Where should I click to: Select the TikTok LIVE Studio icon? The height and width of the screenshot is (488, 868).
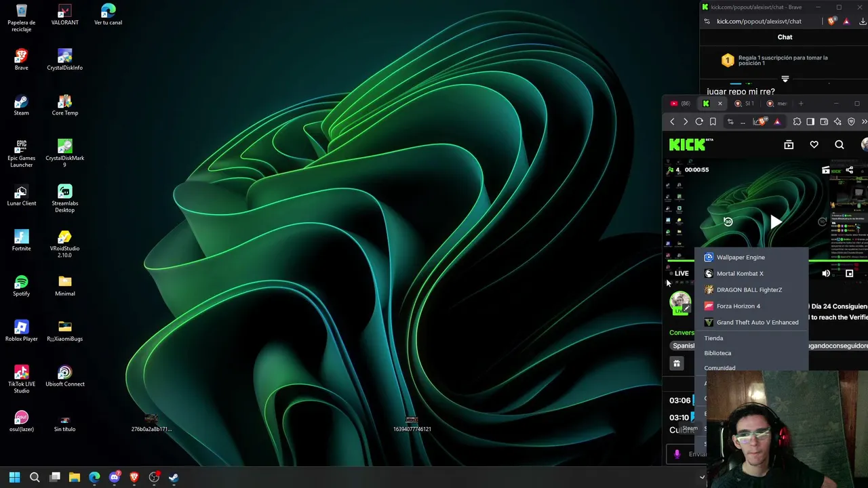click(x=21, y=380)
